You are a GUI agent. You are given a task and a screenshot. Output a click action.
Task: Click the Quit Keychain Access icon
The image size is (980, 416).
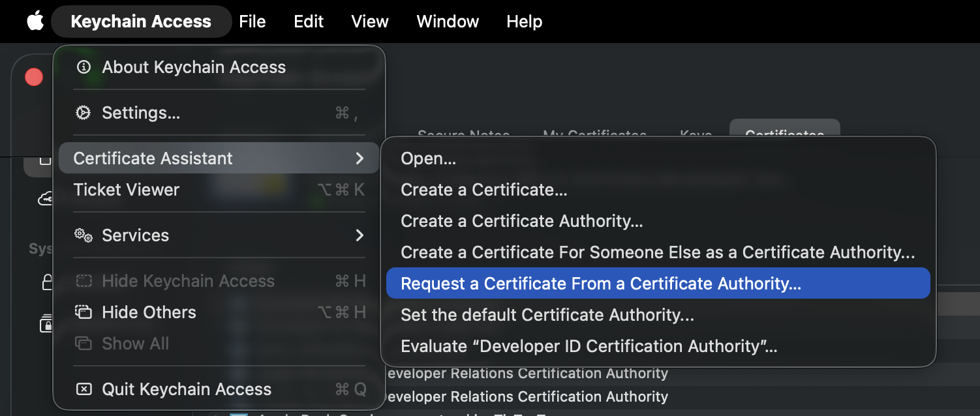click(84, 389)
